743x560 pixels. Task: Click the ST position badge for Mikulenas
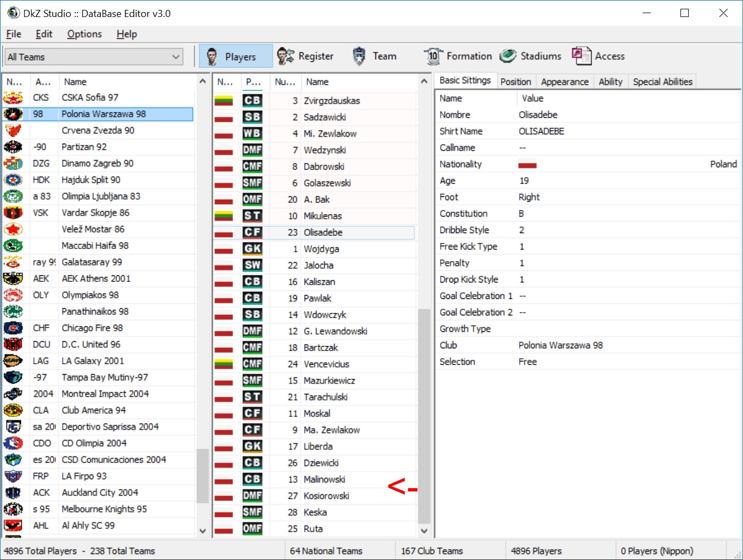click(252, 216)
